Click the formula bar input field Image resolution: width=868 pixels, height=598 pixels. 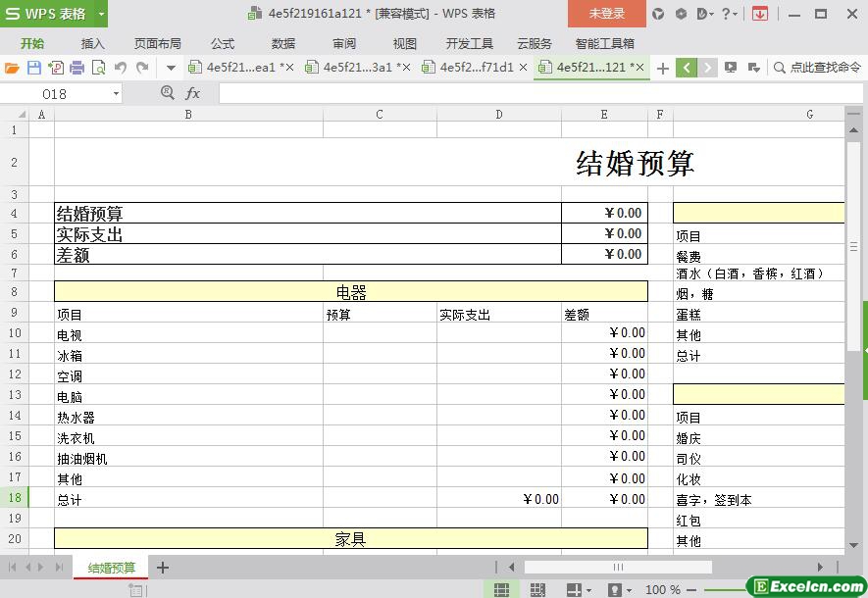[530, 93]
